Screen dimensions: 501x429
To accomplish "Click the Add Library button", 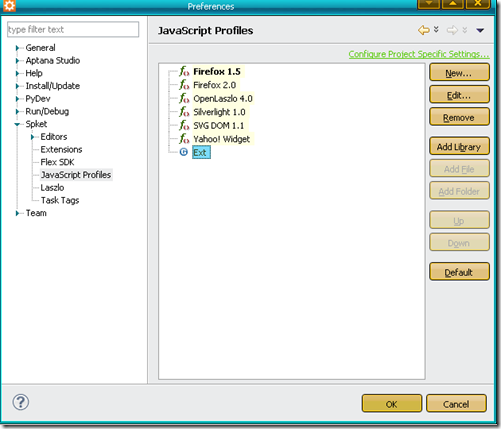I will pyautogui.click(x=459, y=147).
